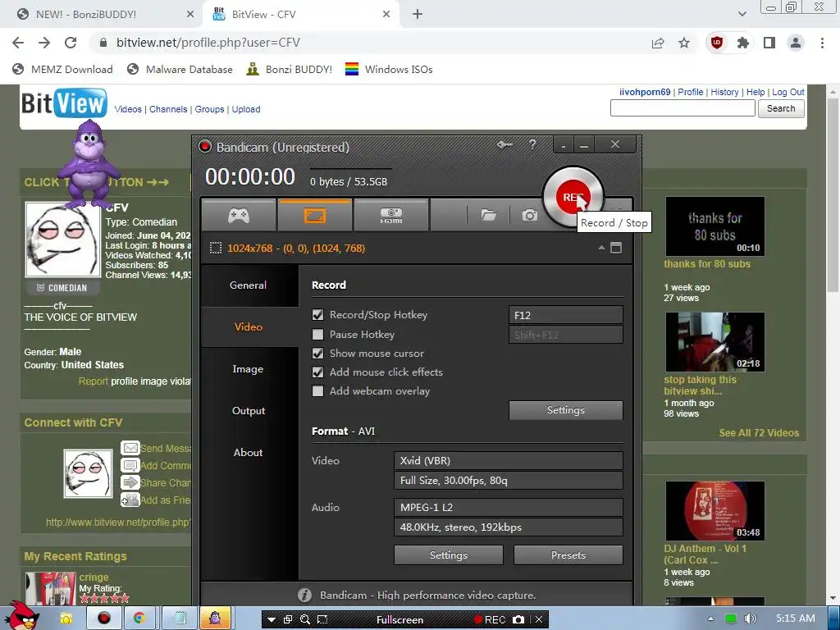Toggle Bandicam window layout square icon
This screenshot has width=840, height=630.
tap(616, 248)
